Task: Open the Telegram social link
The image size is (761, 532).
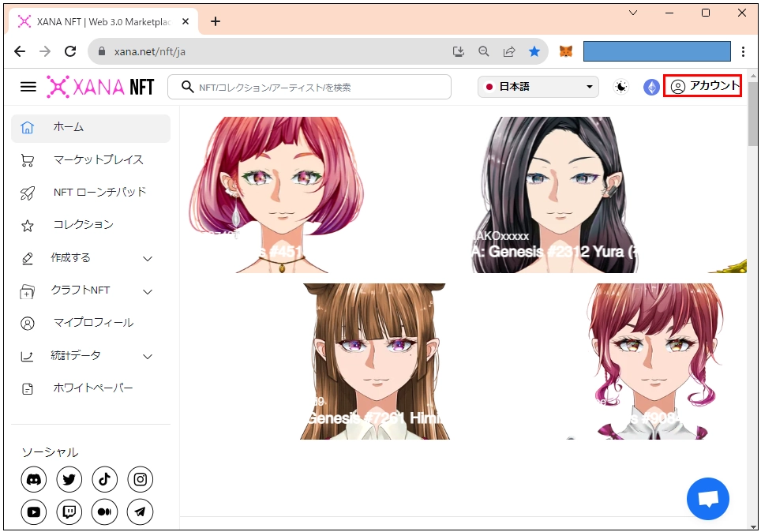Action: [x=141, y=511]
